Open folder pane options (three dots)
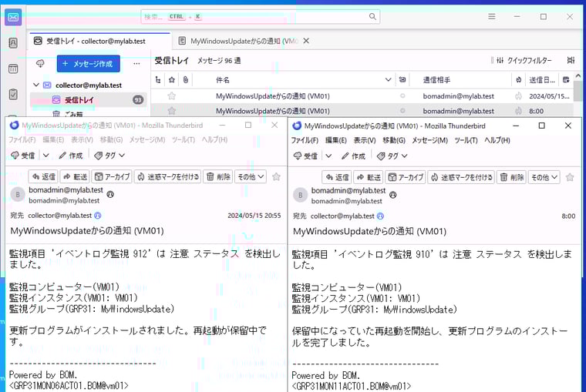Viewport: 586px width, 392px height. coord(136,63)
